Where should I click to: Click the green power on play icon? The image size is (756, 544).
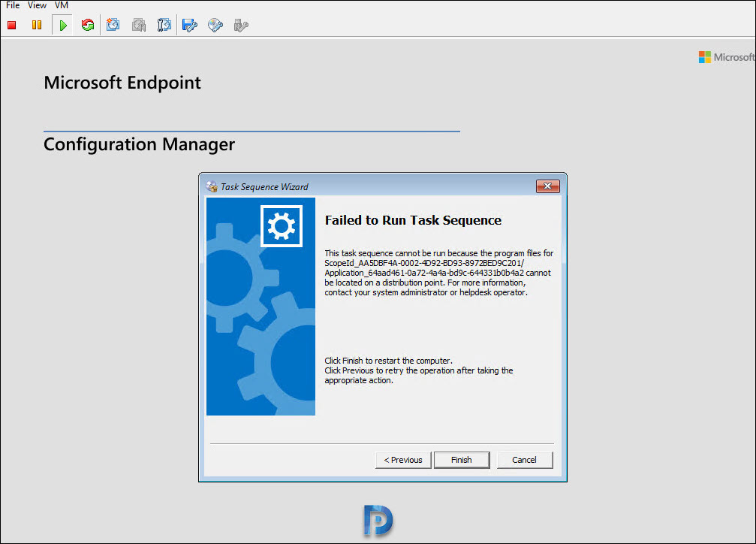(62, 25)
